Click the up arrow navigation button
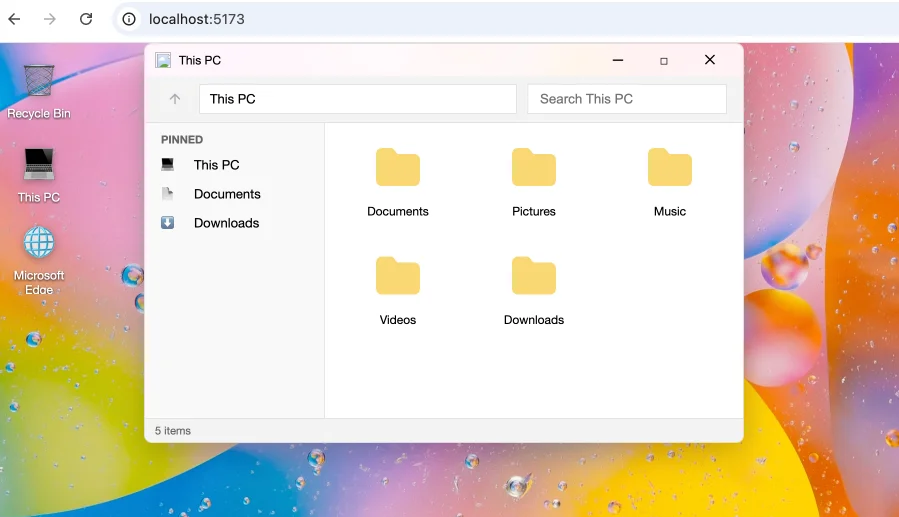Viewport: 899px width, 517px height. [175, 99]
